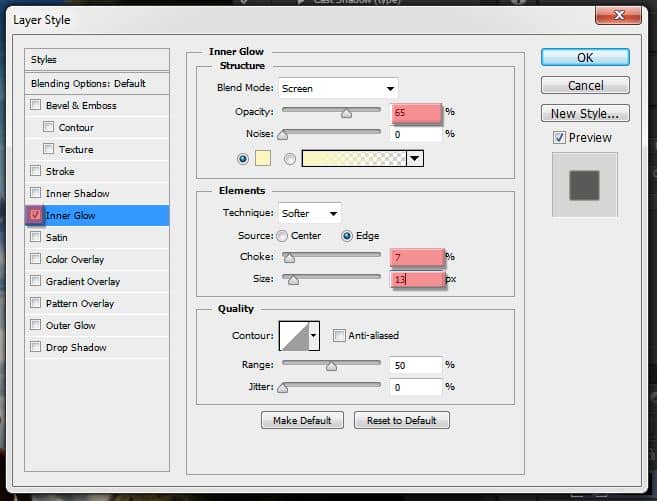
Task: Open the Blend Mode Screen dropdown
Action: 338,88
